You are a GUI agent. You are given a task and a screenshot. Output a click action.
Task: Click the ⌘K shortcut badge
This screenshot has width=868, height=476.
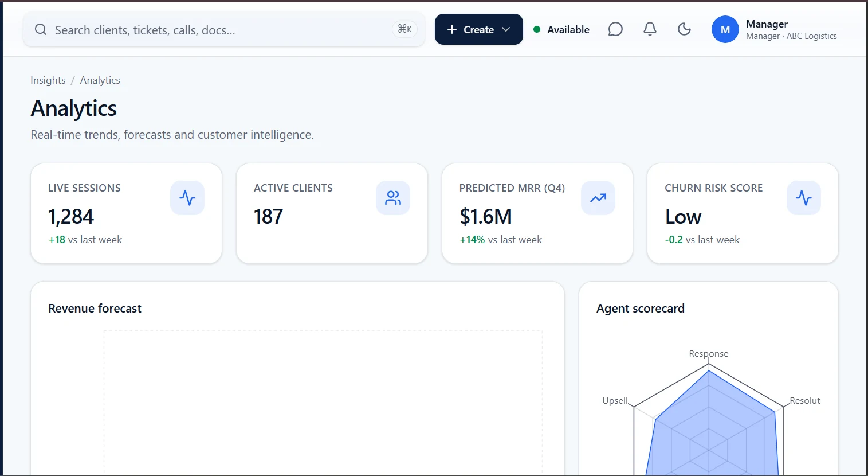(404, 29)
